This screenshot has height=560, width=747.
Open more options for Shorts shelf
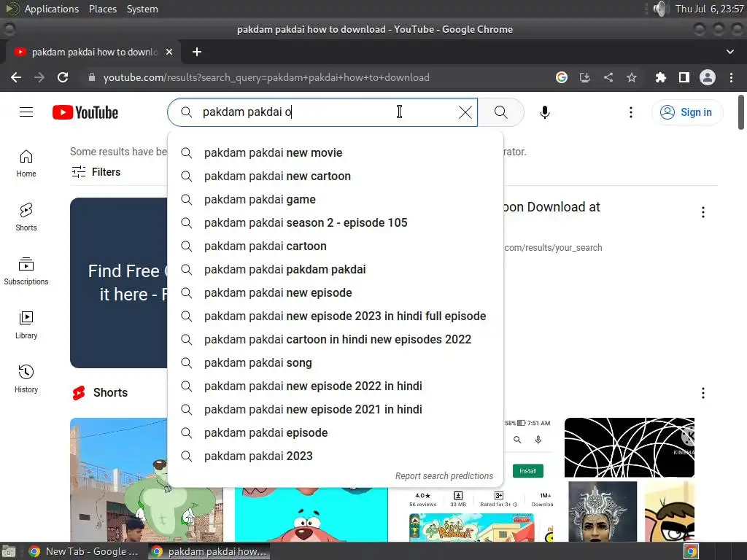click(703, 393)
